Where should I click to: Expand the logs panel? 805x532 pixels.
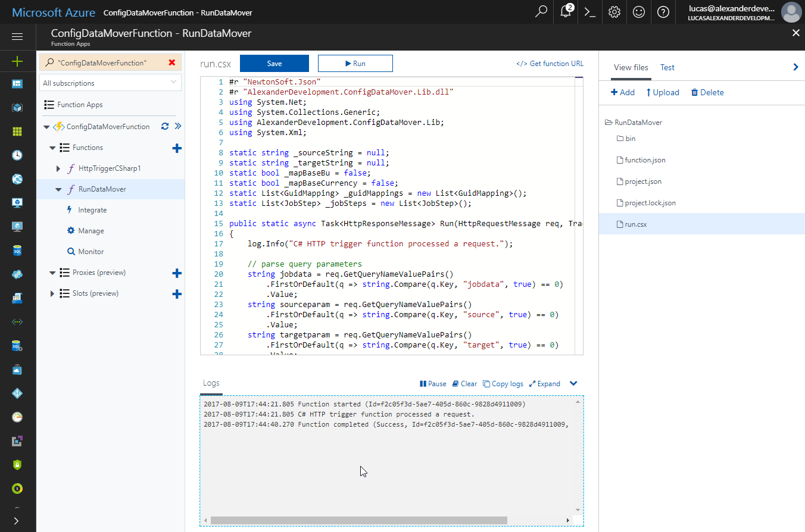click(545, 384)
